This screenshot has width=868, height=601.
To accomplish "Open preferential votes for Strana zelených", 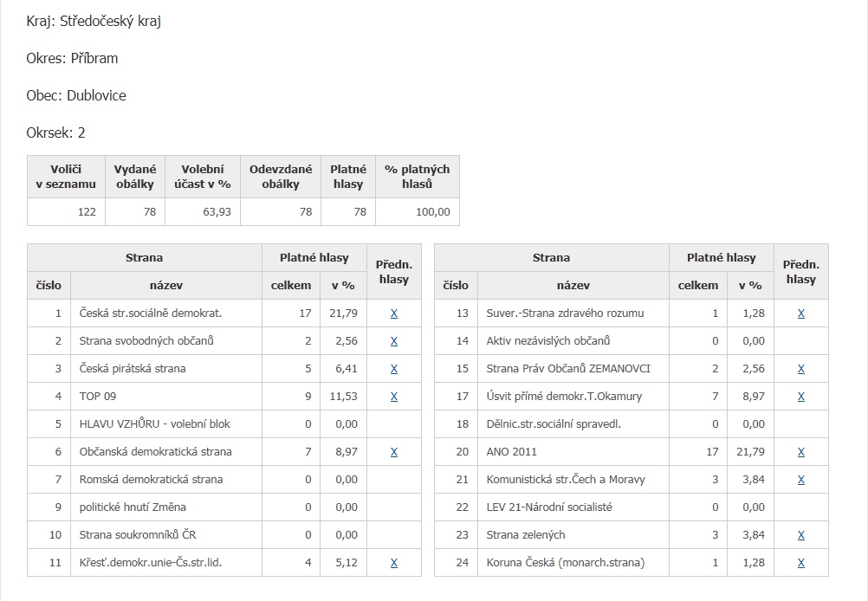I will click(800, 535).
